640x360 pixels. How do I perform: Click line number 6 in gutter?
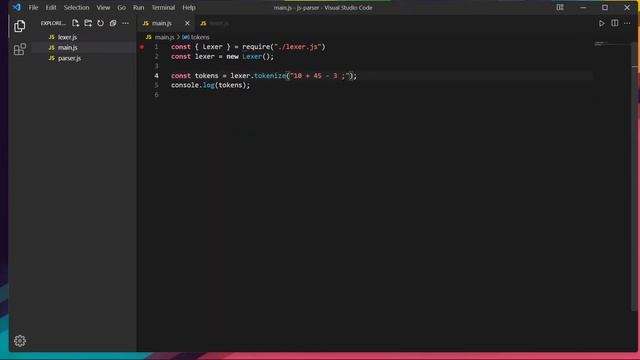tap(156, 95)
